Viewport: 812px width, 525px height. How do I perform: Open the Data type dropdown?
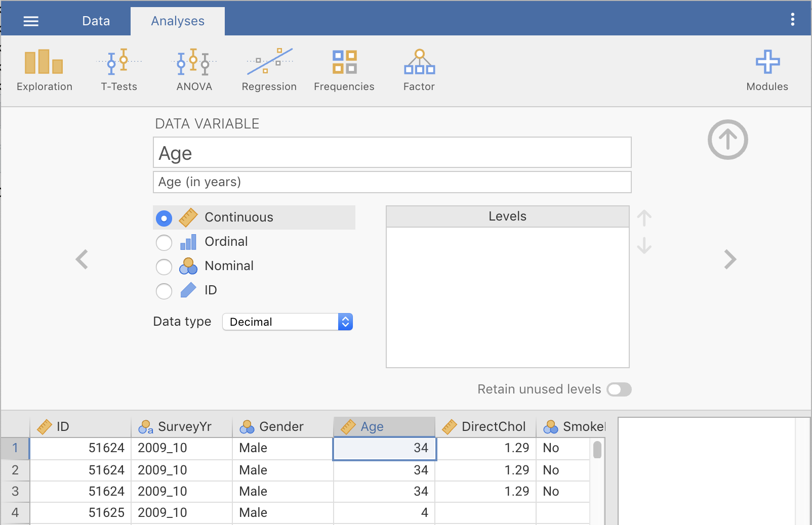(x=288, y=322)
